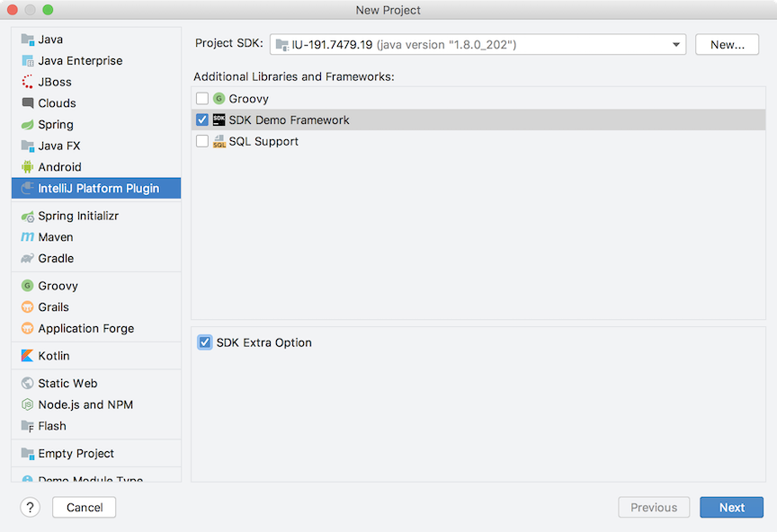Select Gradle project type
Viewport: 777px width, 532px height.
pos(96,259)
